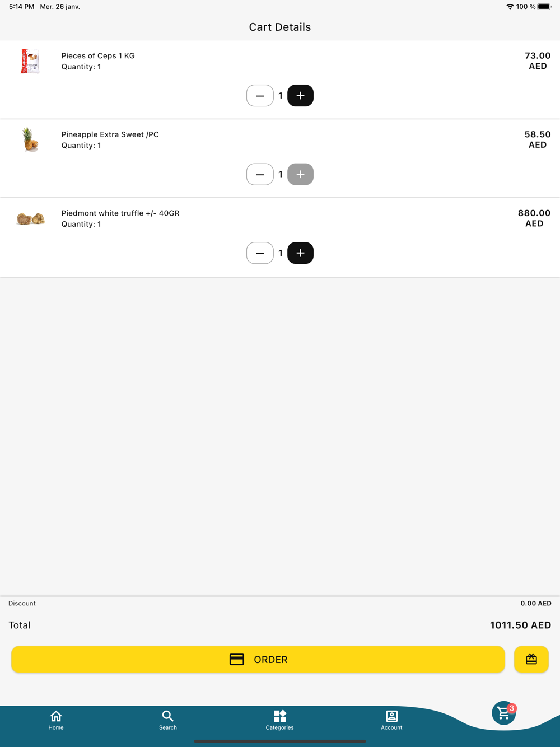Select the Pieces of Ceps 1 KG name
The width and height of the screenshot is (560, 747).
click(98, 56)
